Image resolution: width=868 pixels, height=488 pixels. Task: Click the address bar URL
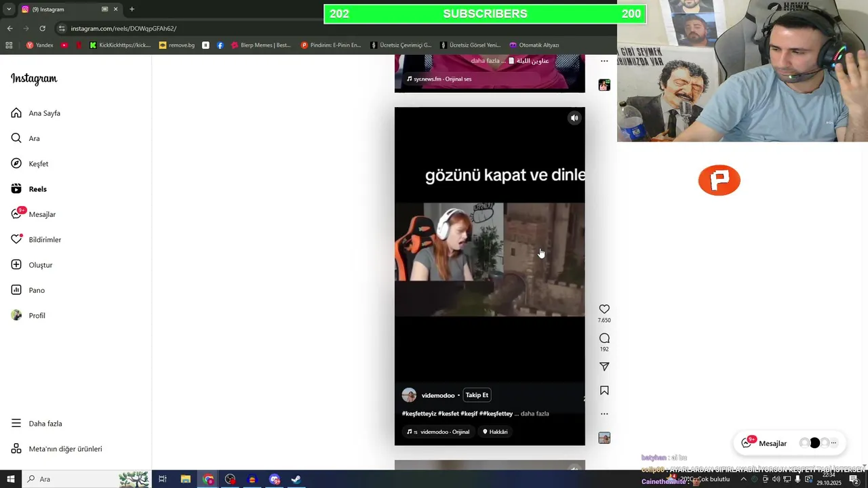(x=123, y=28)
